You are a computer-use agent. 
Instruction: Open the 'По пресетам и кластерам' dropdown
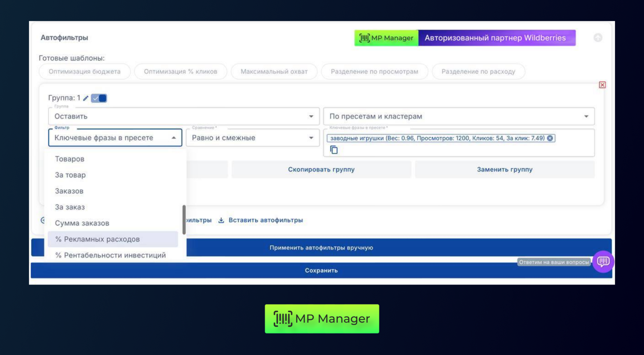click(x=586, y=116)
